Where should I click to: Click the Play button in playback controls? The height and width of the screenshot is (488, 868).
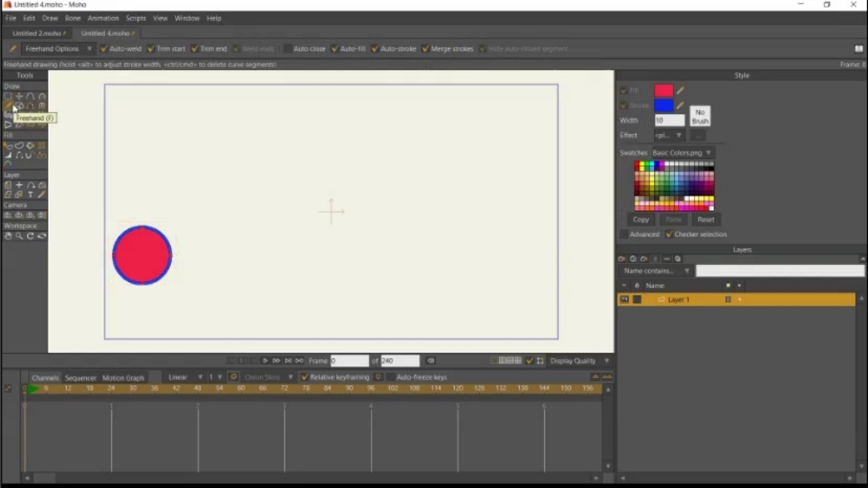265,361
